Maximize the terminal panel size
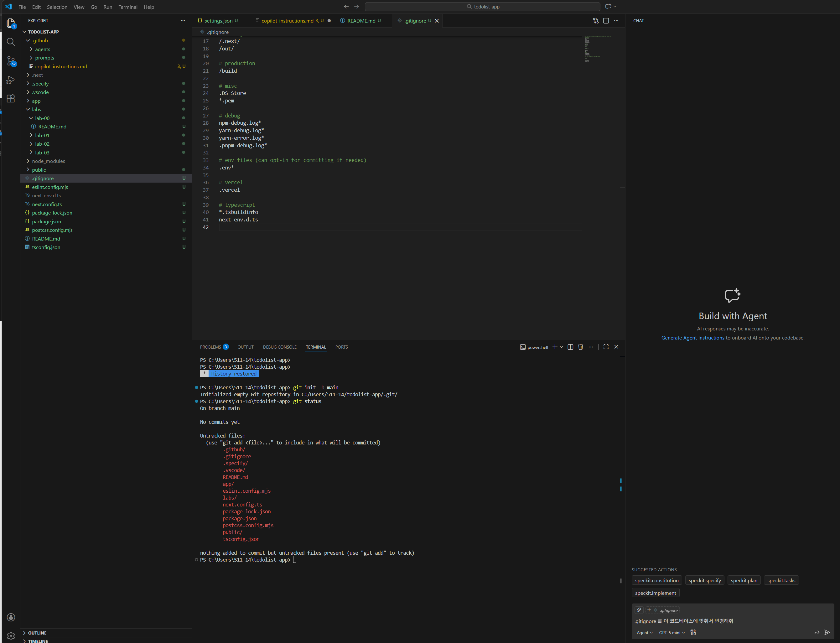This screenshot has height=643, width=840. [x=606, y=347]
